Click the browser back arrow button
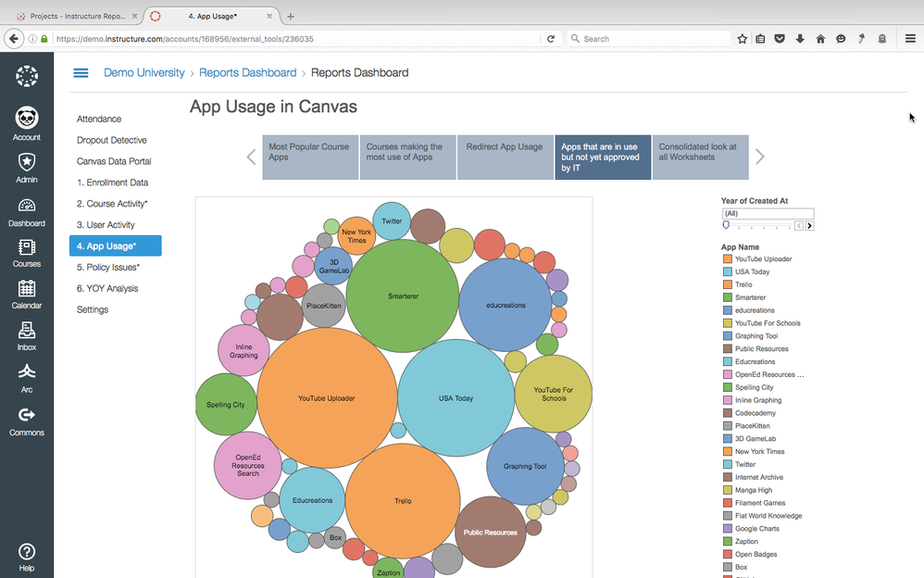924x578 pixels. click(14, 39)
